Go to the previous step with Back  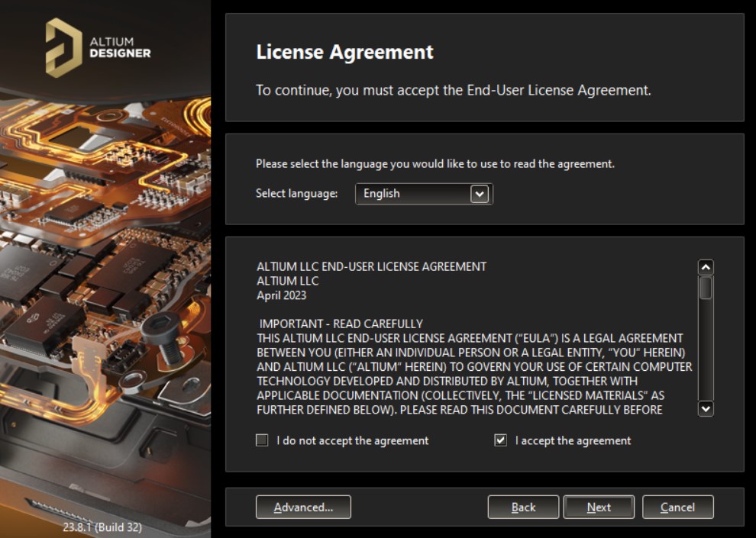coord(523,507)
